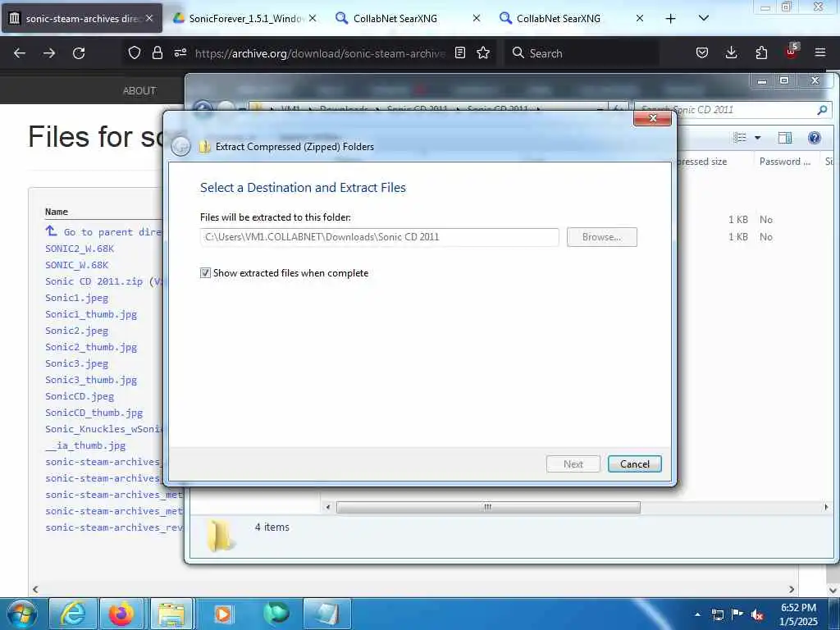Click the Firefox search box
Image resolution: width=840 pixels, height=630 pixels.
(x=582, y=53)
